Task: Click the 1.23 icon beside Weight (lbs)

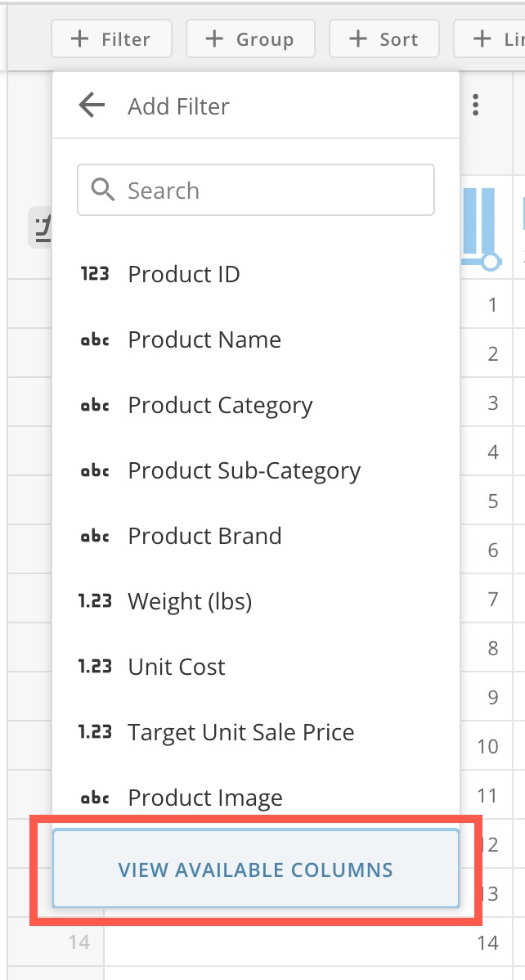Action: (x=96, y=601)
